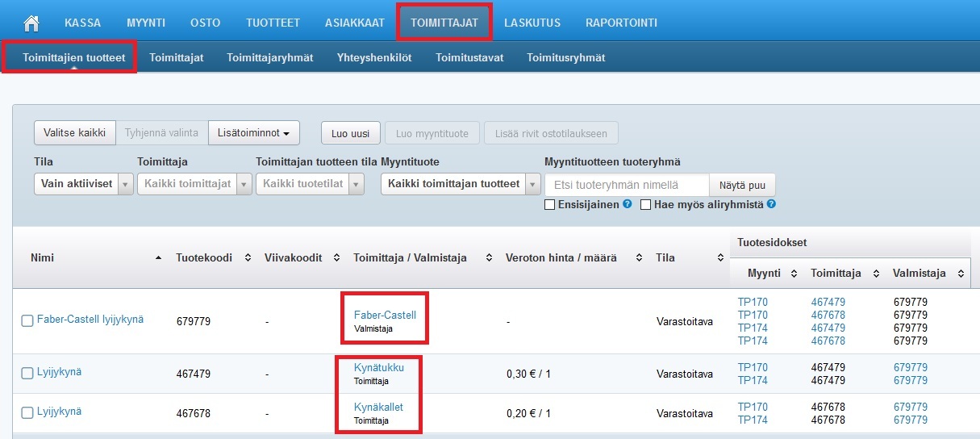Select the Faber-Castell lyijykynä row checkbox
Viewport: 980px width, 439px height.
coord(27,321)
